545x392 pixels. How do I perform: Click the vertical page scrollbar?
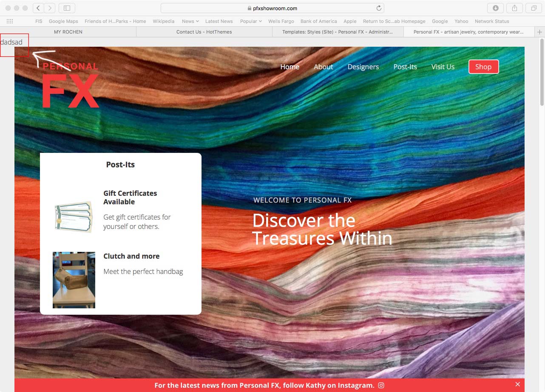(x=542, y=72)
